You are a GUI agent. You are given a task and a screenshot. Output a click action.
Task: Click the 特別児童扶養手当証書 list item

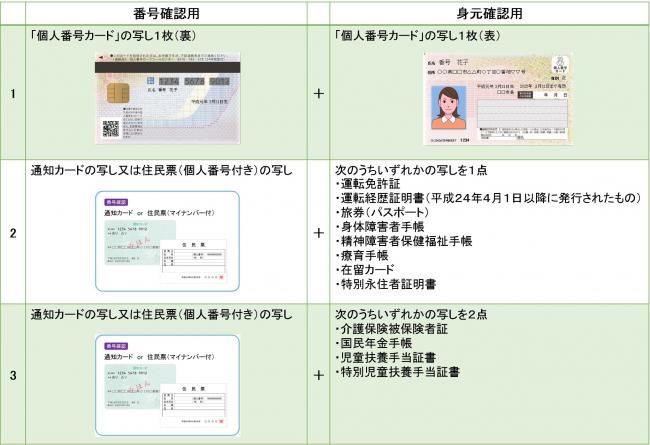pyautogui.click(x=398, y=372)
